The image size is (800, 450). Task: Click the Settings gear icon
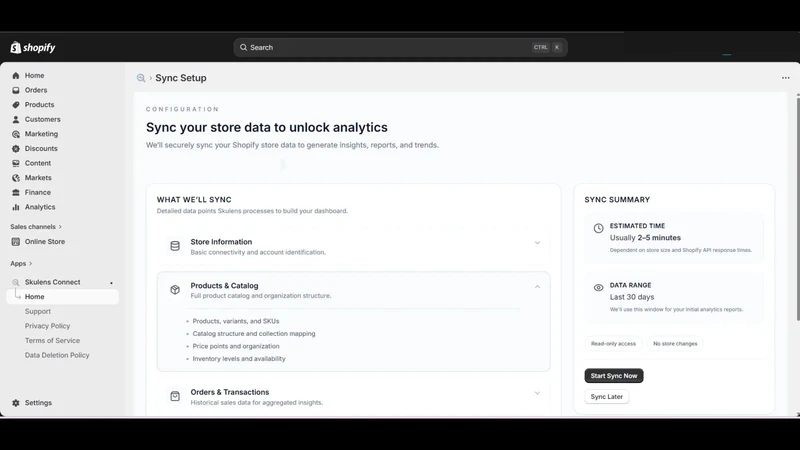pos(16,403)
